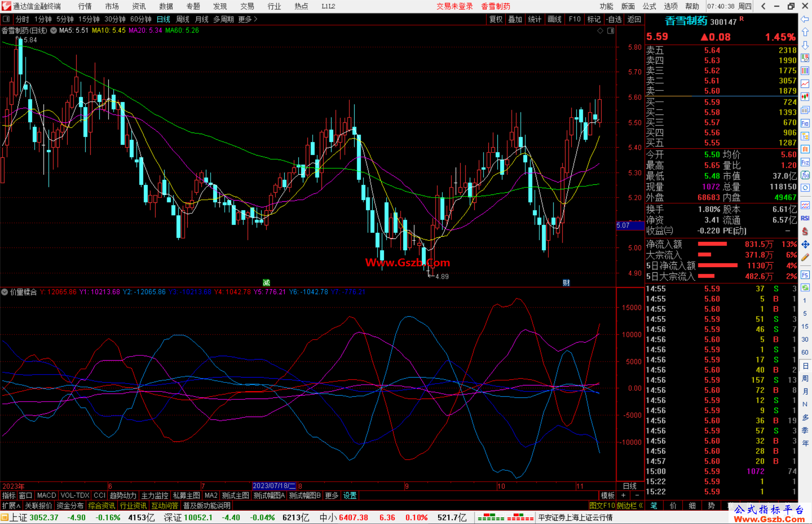This screenshot has height=524, width=812.
Task: Open the f(x) formula manager icon
Action: click(805, 175)
